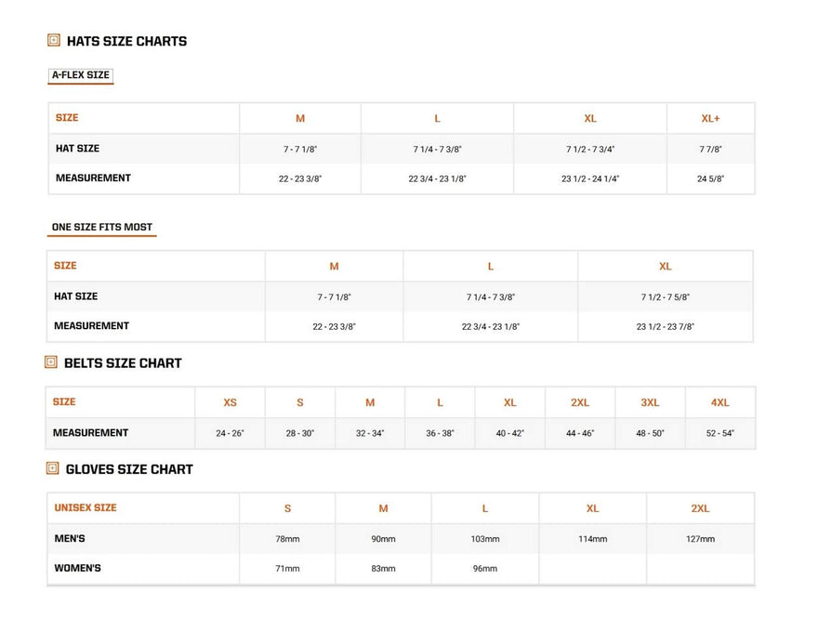Click the GLOVES SIZE CHART heading text
The height and width of the screenshot is (644, 818).
[x=129, y=469]
